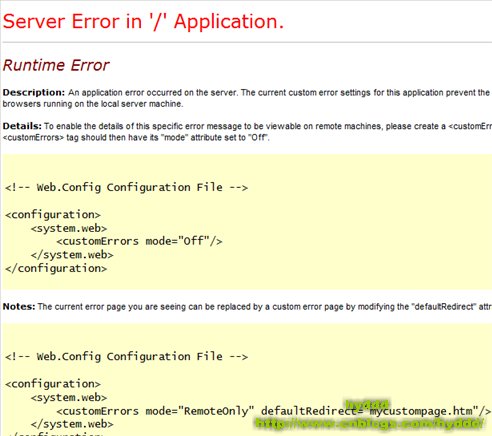Screen dimensions: 492x436
Task: Click the first opening <configuration> tag
Action: 53,215
